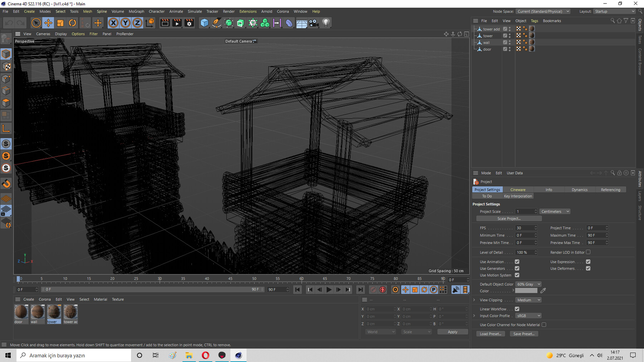This screenshot has height=362, width=644.
Task: Toggle Linear Workflow checkbox
Action: (517, 309)
